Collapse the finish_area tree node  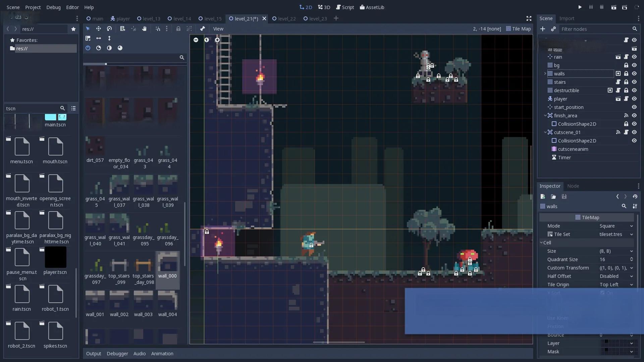(x=545, y=116)
